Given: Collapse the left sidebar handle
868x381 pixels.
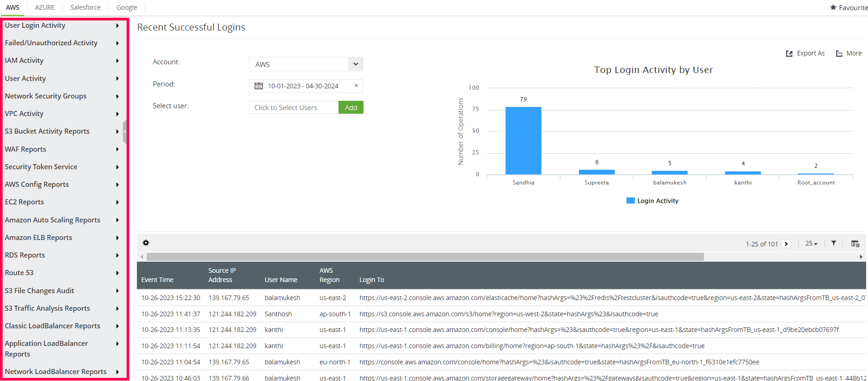Looking at the screenshot, I should [x=125, y=131].
